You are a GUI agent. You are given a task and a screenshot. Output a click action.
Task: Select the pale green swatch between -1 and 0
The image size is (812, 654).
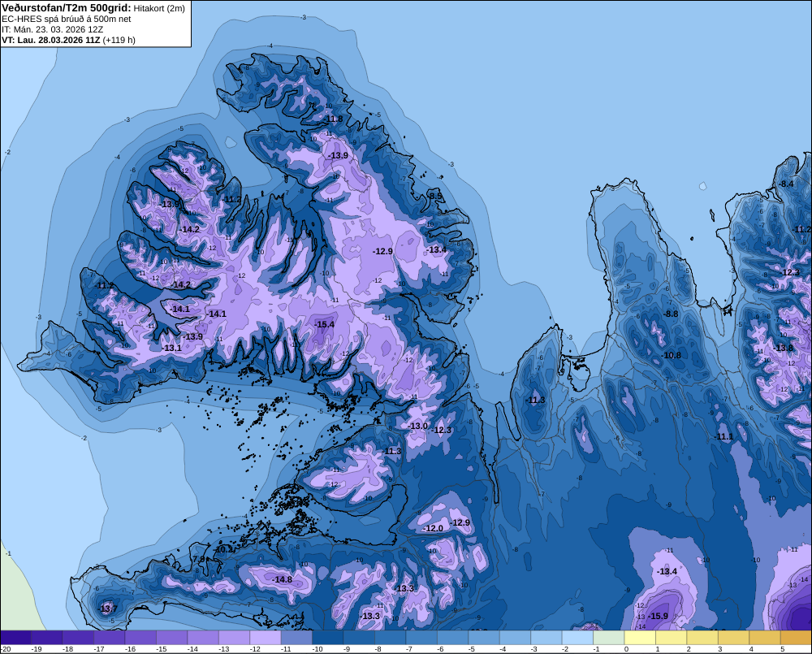(609, 638)
